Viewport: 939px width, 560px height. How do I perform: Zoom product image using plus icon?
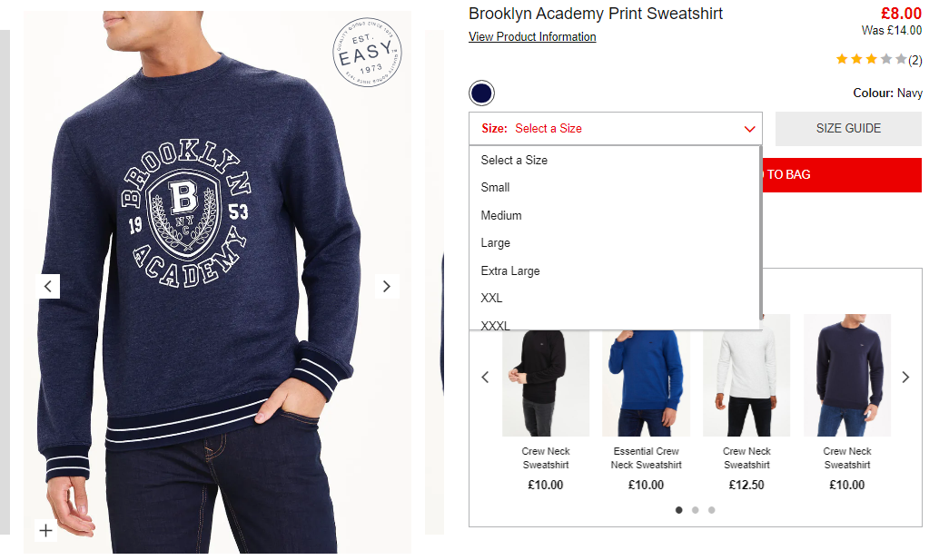45,530
